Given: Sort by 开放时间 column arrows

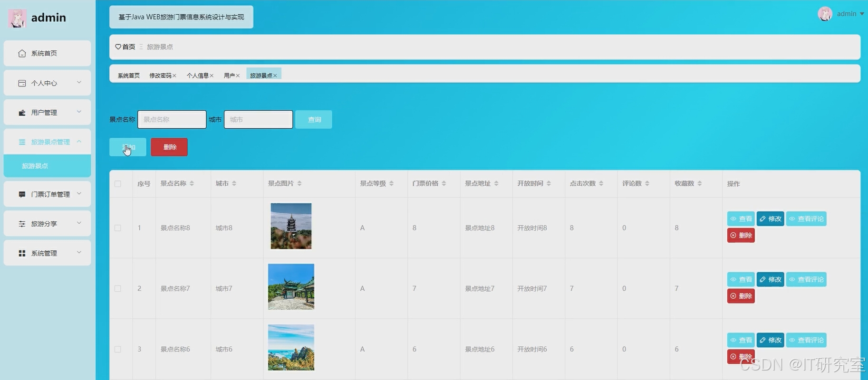Looking at the screenshot, I should (549, 183).
